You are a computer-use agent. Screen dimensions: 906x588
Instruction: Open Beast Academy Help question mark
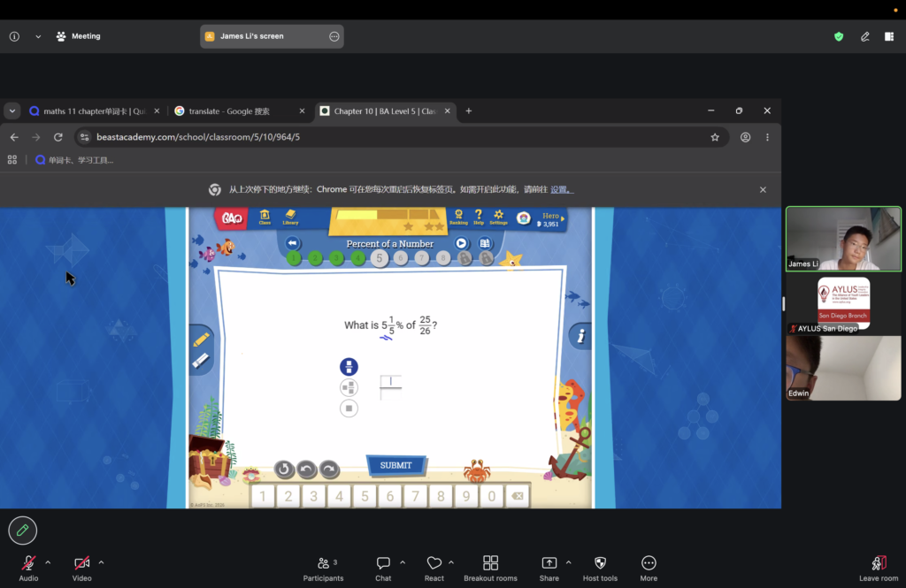[479, 218]
